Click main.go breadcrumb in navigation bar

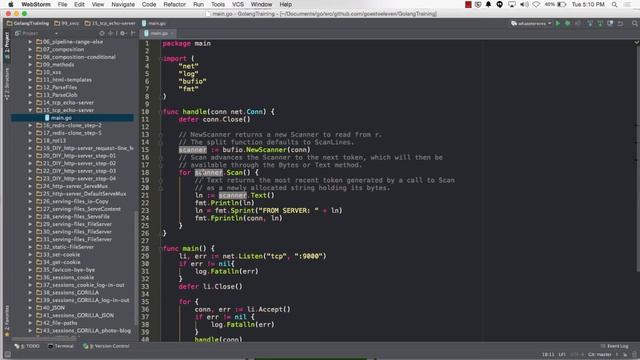click(154, 23)
